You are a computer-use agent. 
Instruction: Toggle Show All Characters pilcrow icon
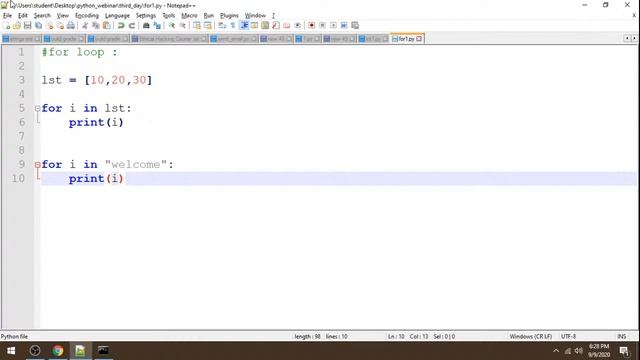pos(233,25)
